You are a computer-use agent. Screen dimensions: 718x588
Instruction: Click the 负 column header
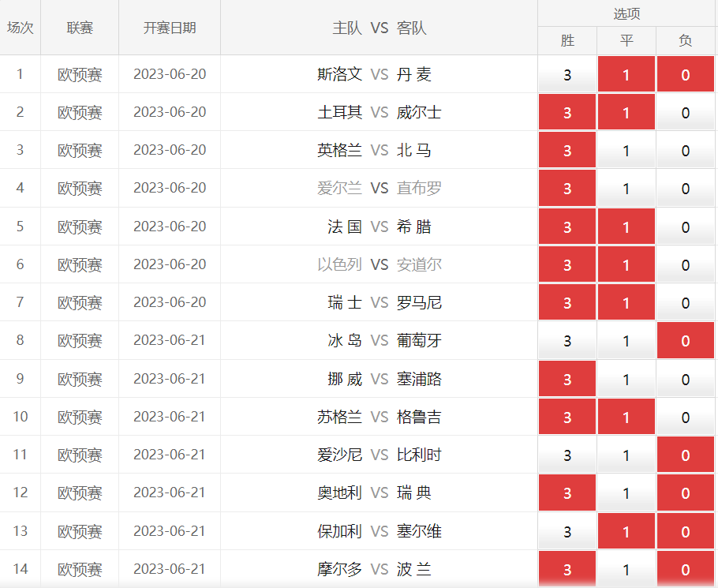[685, 40]
